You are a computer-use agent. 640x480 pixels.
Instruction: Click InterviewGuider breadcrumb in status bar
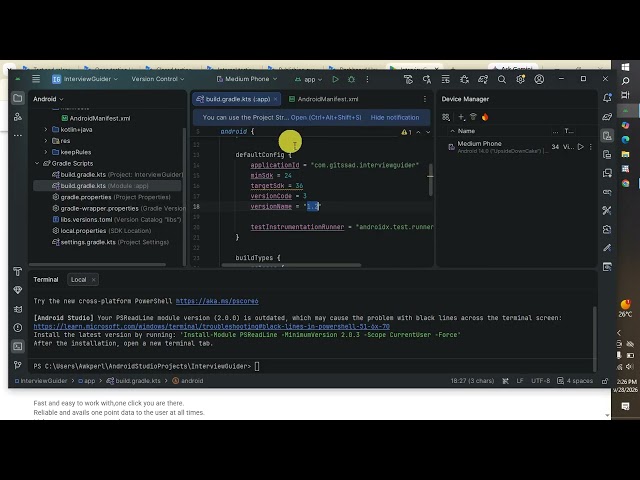(x=41, y=381)
